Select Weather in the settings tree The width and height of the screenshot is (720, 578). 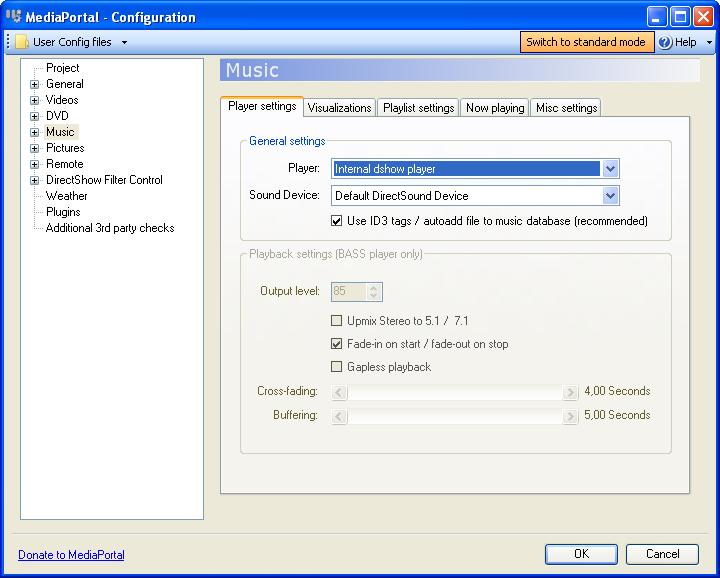point(67,196)
